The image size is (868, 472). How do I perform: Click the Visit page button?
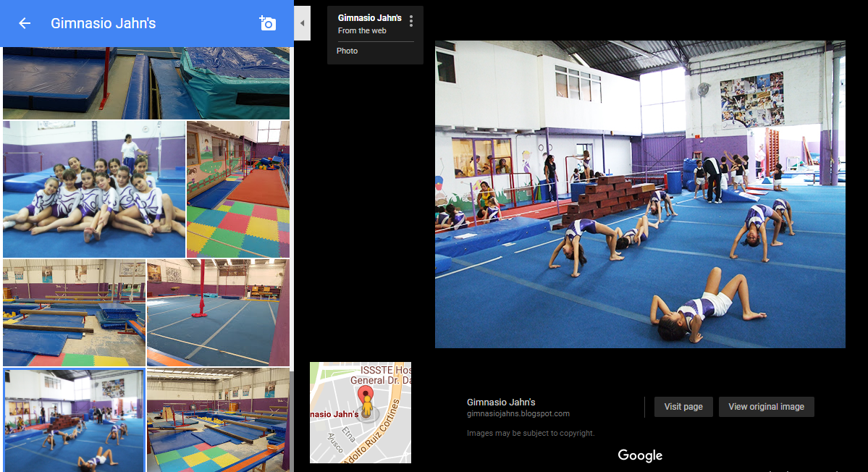683,407
